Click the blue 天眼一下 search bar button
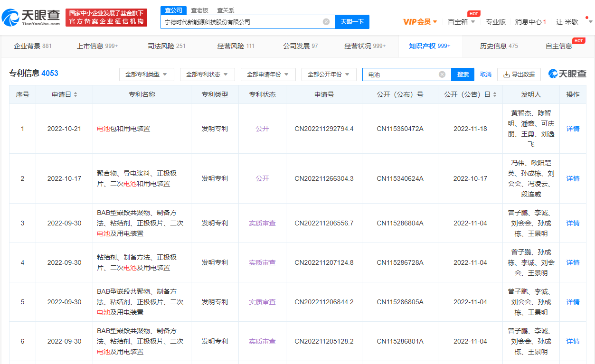The height and width of the screenshot is (364, 595). pyautogui.click(x=352, y=22)
